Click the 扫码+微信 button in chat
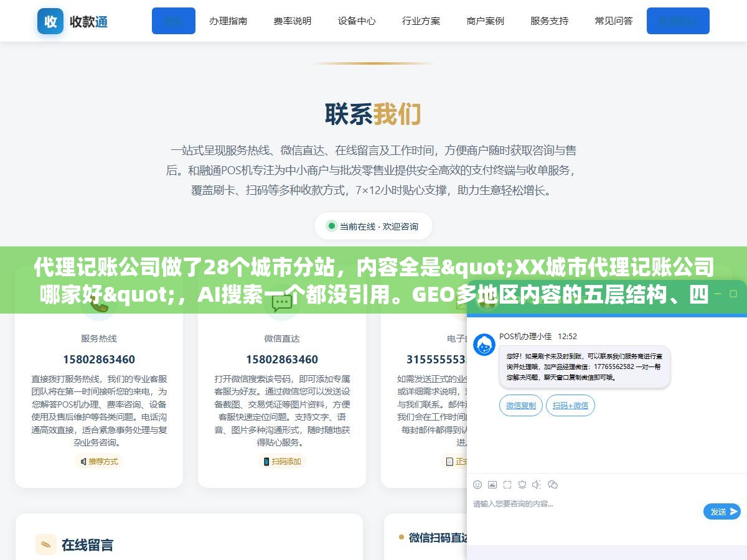 pos(571,406)
